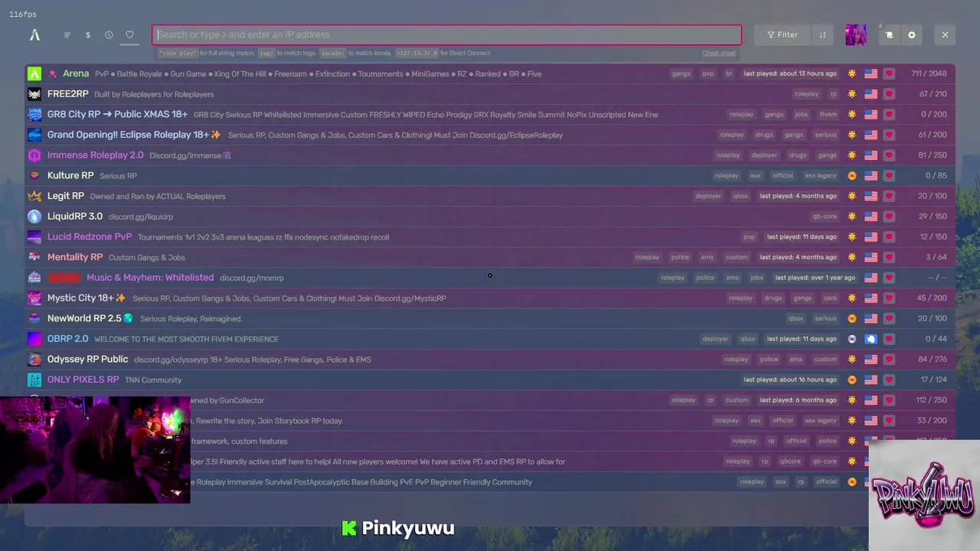Click the Mentality RP server icon

tap(34, 257)
